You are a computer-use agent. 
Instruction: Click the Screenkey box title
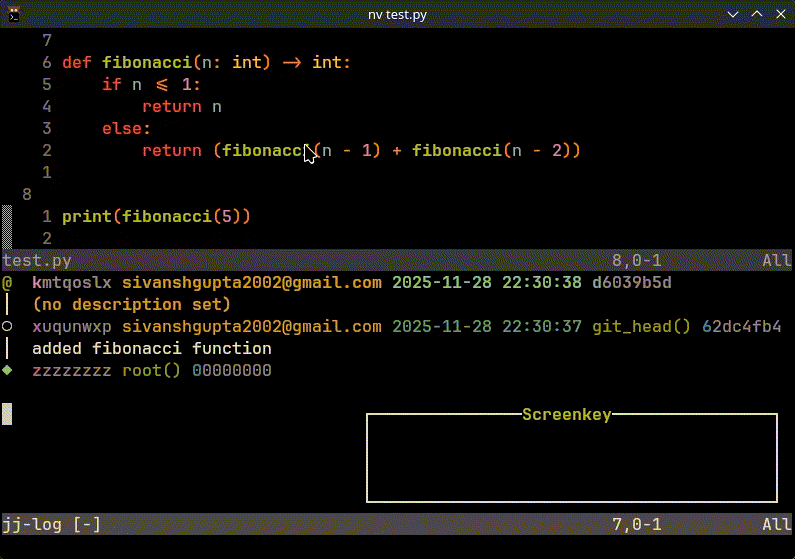pyautogui.click(x=566, y=415)
